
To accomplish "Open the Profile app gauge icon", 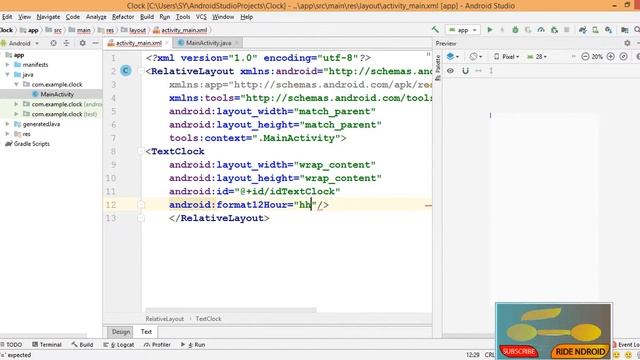I will tap(541, 30).
